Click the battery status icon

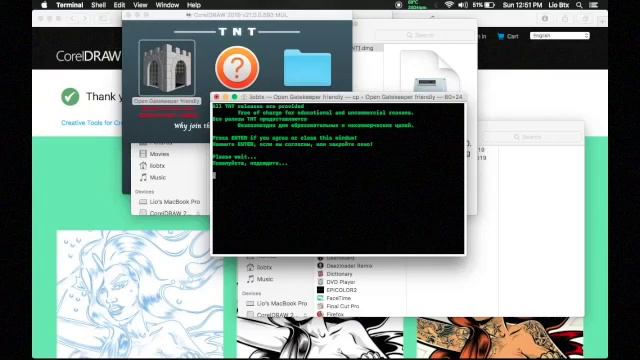489,5
